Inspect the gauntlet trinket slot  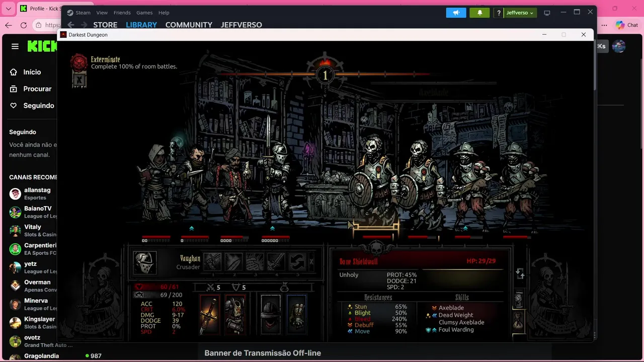[x=296, y=314]
